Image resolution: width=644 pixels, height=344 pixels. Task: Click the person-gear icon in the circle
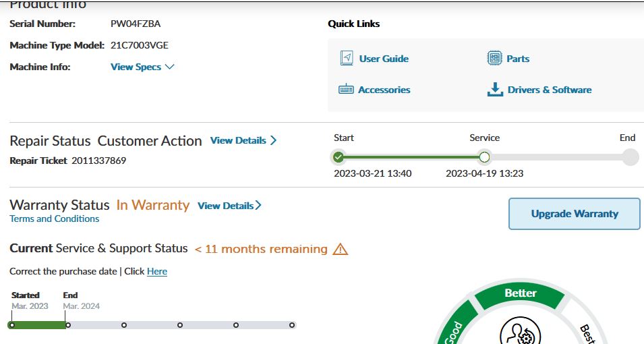coord(520,334)
